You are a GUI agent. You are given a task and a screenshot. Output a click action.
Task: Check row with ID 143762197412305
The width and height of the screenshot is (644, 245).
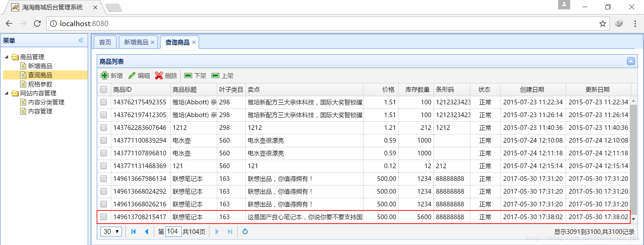(x=104, y=115)
